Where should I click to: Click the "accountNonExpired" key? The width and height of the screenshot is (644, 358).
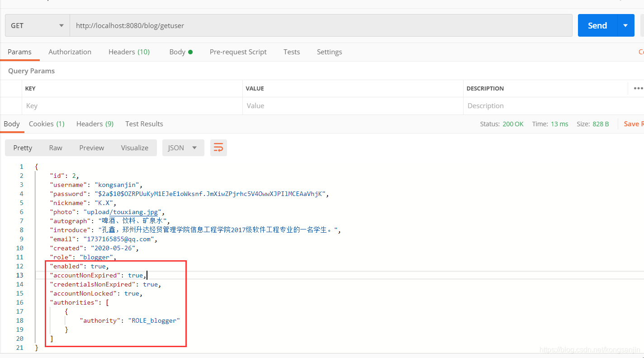85,275
